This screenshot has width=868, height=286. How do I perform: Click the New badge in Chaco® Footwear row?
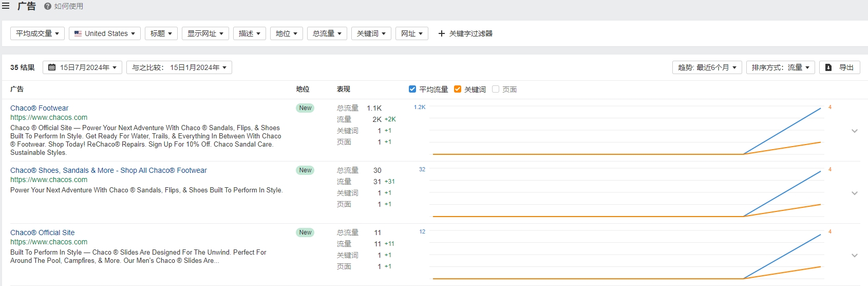tap(305, 108)
